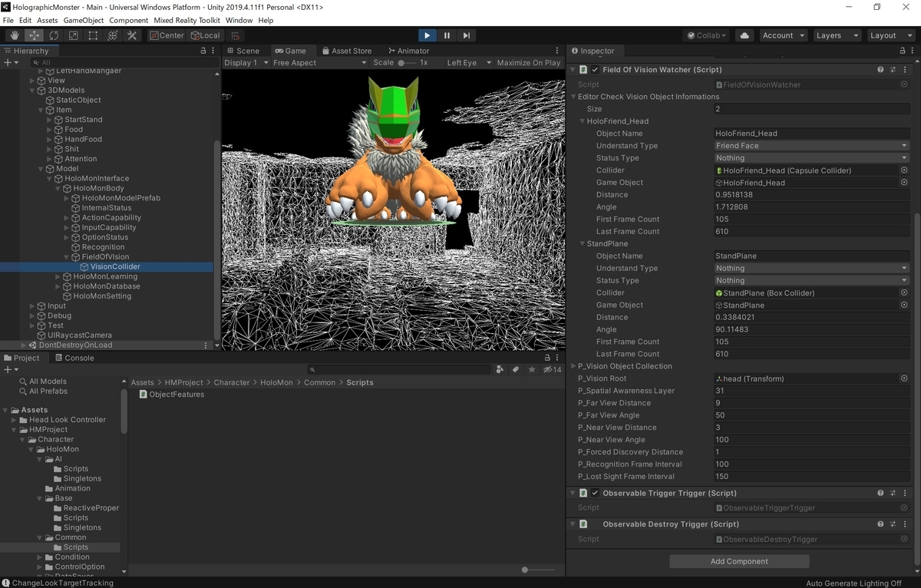Open the Account dropdown
This screenshot has width=921, height=588.
click(x=784, y=35)
